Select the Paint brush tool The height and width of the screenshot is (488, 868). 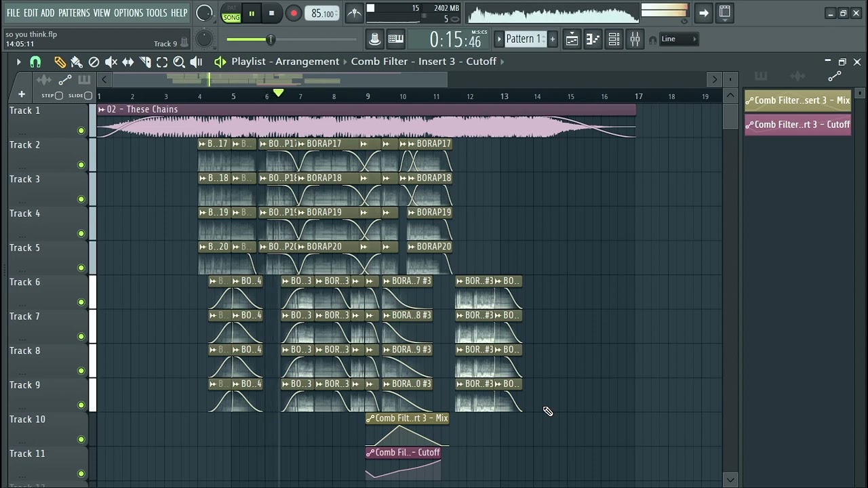(x=77, y=62)
